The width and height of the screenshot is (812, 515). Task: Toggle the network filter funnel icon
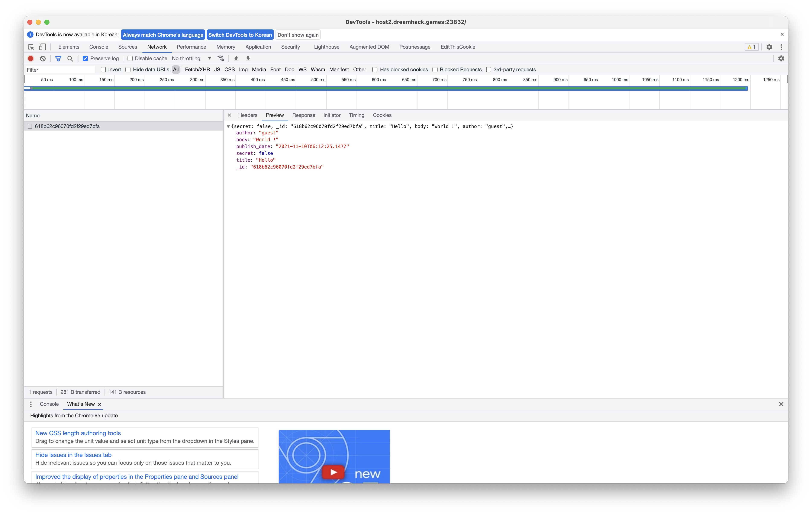[x=58, y=58]
